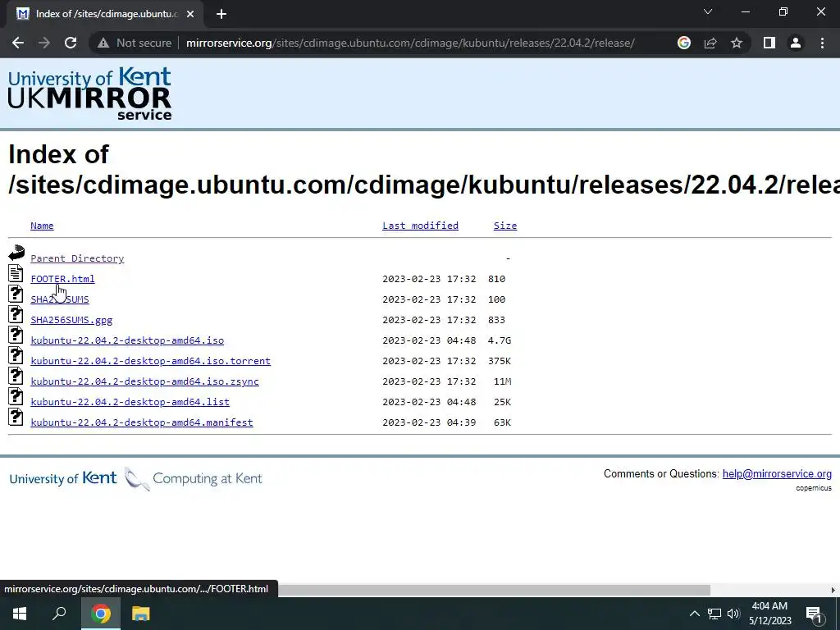The width and height of the screenshot is (840, 630).
Task: Click the volume speaker tray icon
Action: coord(733,614)
